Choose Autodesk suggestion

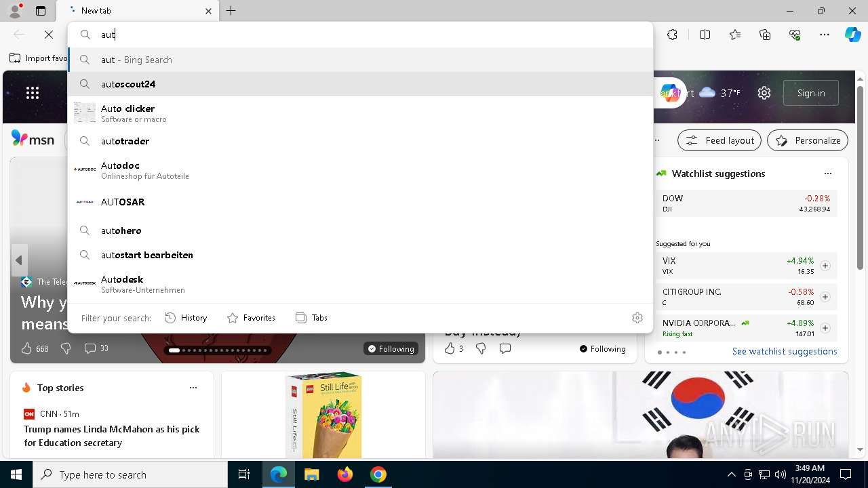361,284
